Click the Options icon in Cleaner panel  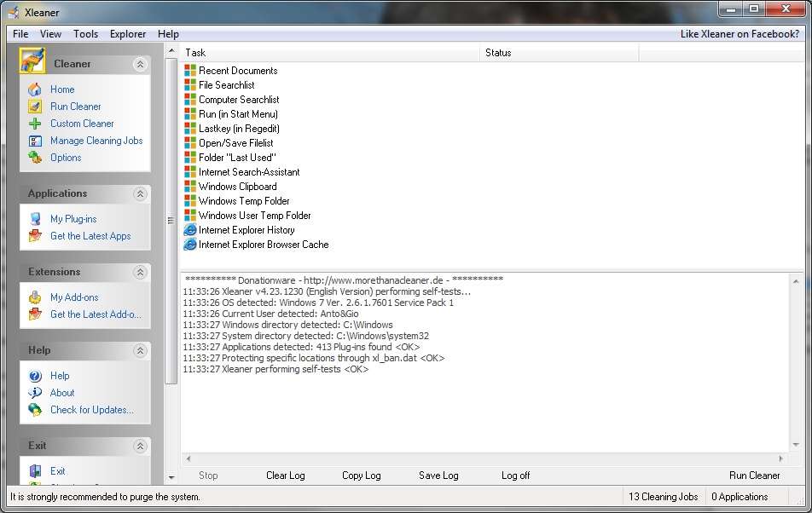coord(35,157)
